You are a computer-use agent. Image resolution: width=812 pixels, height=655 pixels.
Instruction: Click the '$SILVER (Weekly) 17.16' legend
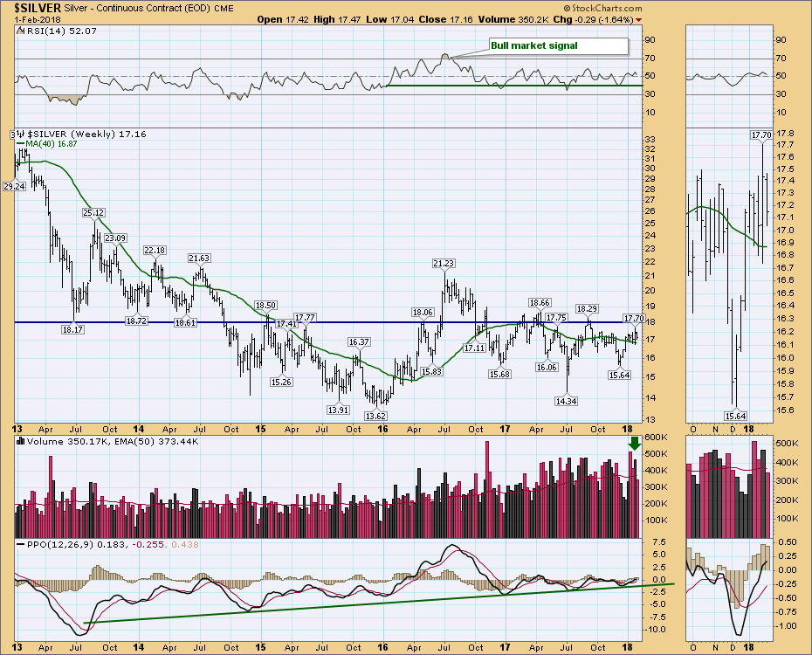86,134
